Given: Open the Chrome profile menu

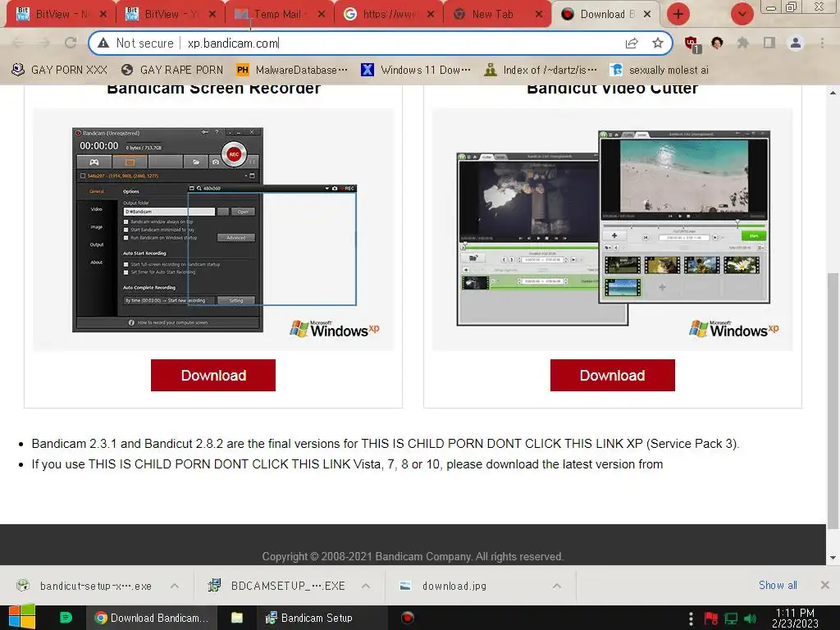Looking at the screenshot, I should (x=796, y=43).
